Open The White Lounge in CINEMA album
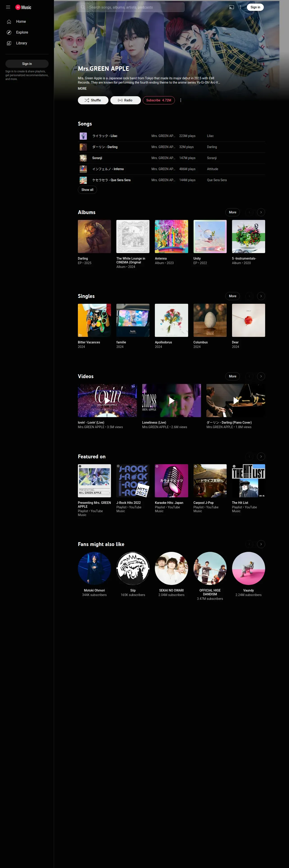289x868 pixels. coord(133,237)
